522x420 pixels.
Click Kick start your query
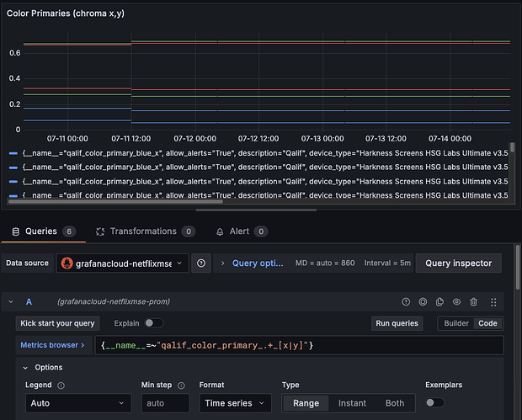(x=57, y=323)
